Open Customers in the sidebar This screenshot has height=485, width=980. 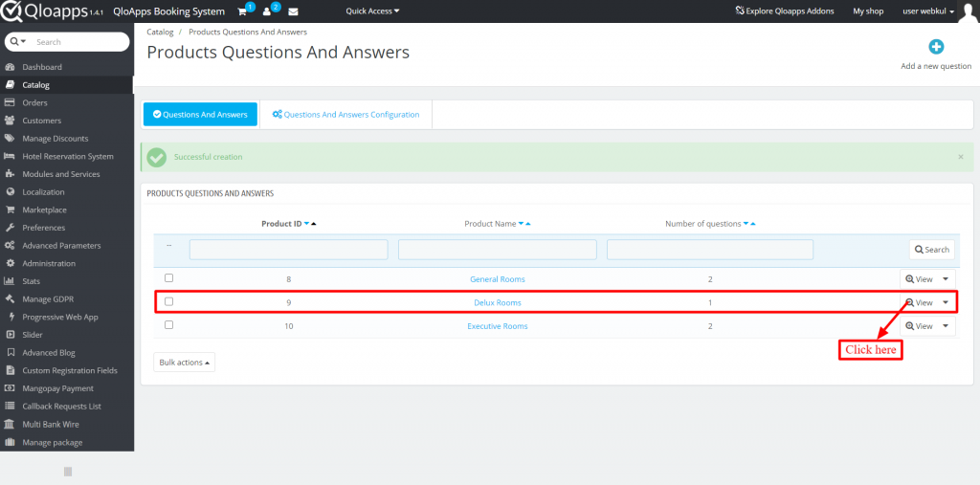click(x=41, y=121)
